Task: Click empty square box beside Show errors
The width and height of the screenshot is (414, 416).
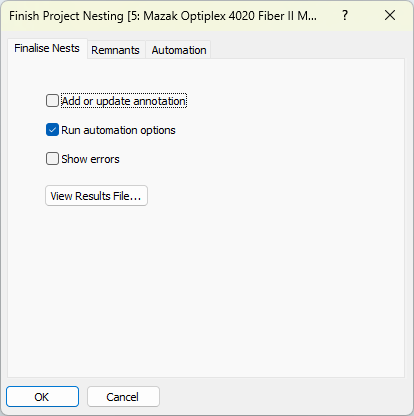Action: tap(52, 159)
